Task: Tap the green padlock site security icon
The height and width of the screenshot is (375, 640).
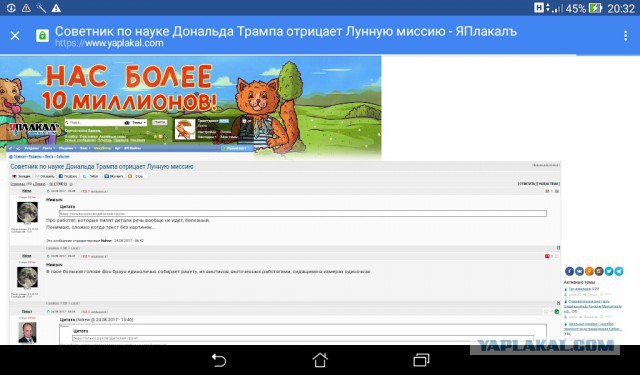Action: (42, 36)
